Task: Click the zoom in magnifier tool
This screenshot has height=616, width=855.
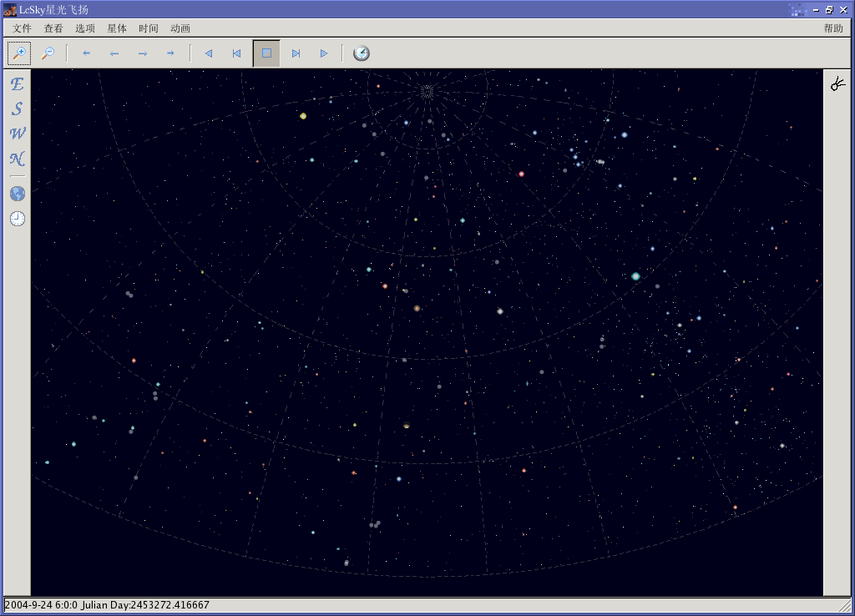Action: [x=19, y=53]
